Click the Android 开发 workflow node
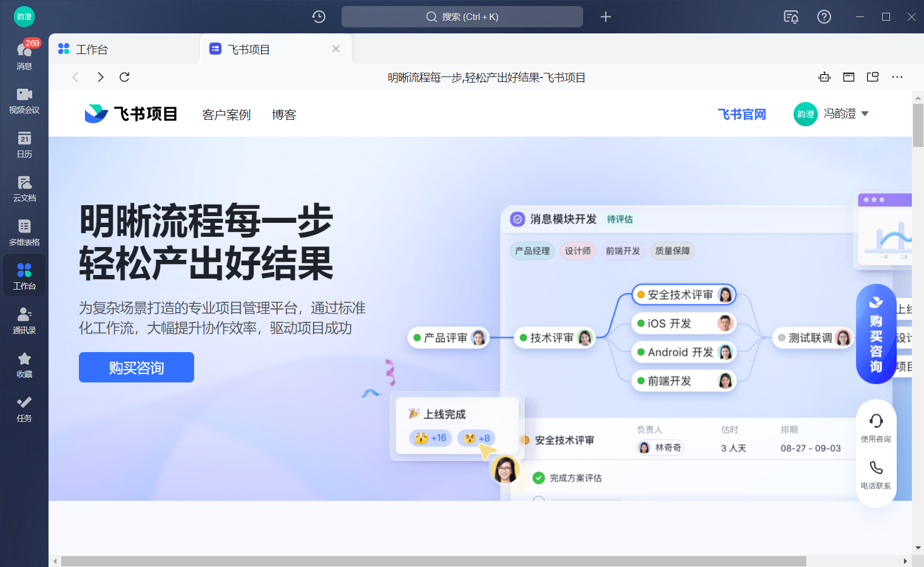 (684, 352)
